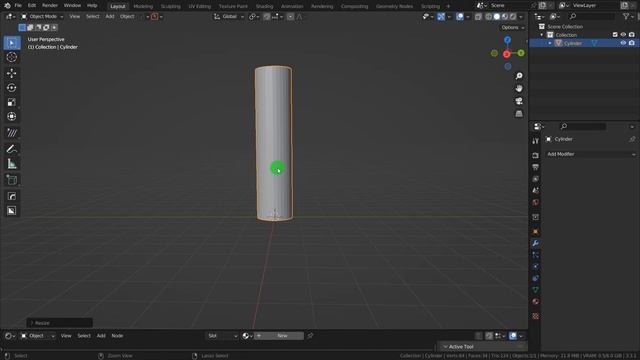Screen dimensions: 640x360
Task: Open the File menu
Action: (18, 6)
